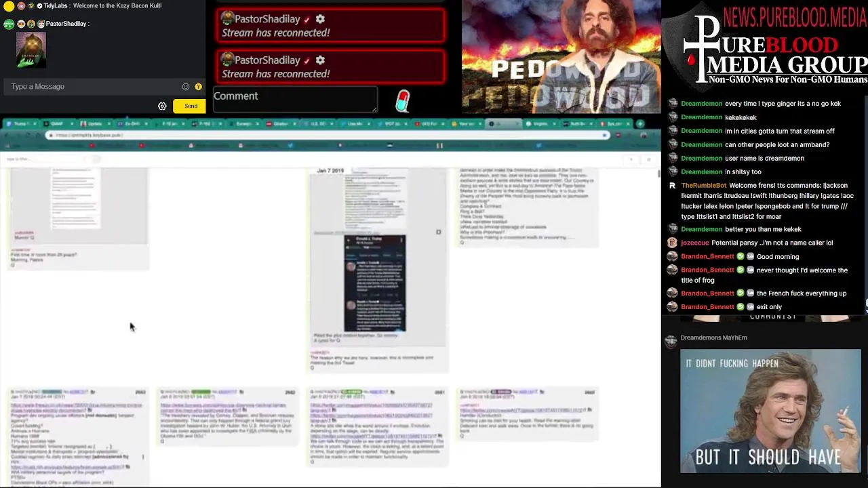
Task: Open the image posted by PastorShadilay in chat
Action: pyautogui.click(x=31, y=49)
